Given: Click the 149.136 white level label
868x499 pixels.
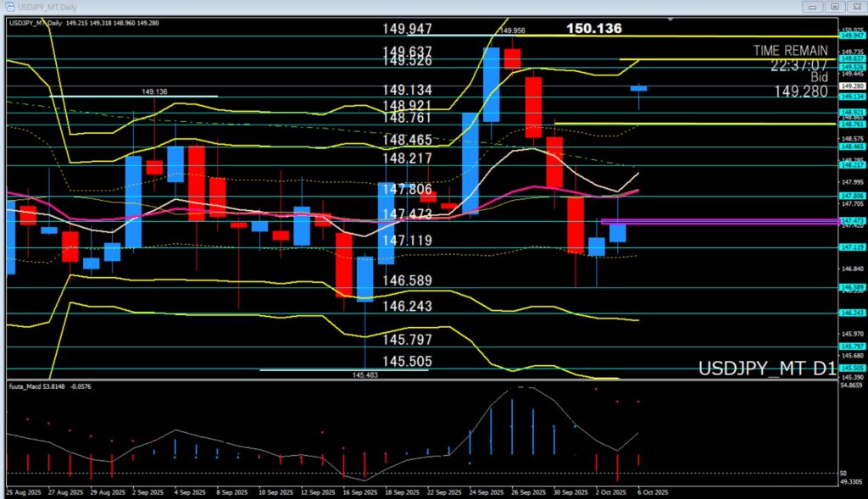Looking at the screenshot, I should click(154, 91).
